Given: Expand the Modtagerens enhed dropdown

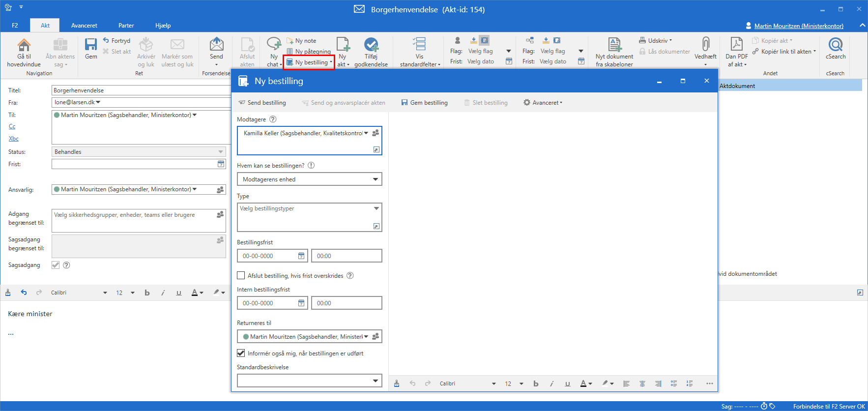Looking at the screenshot, I should 376,179.
